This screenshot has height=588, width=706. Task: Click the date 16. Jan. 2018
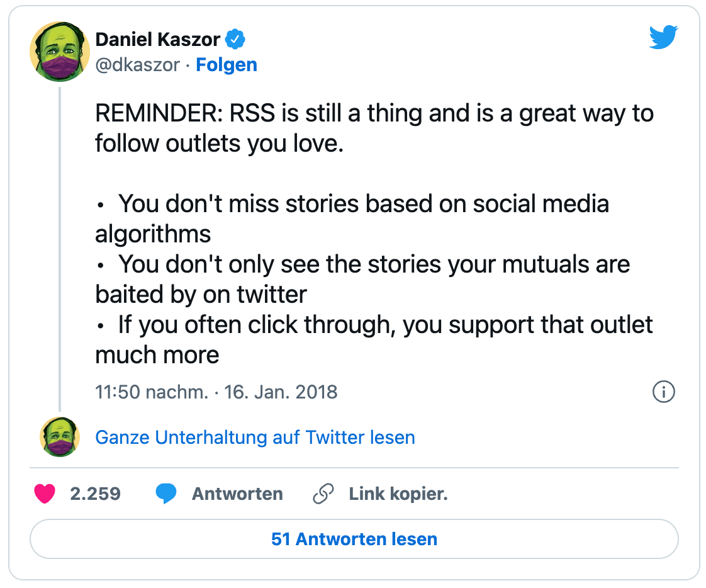tap(281, 392)
